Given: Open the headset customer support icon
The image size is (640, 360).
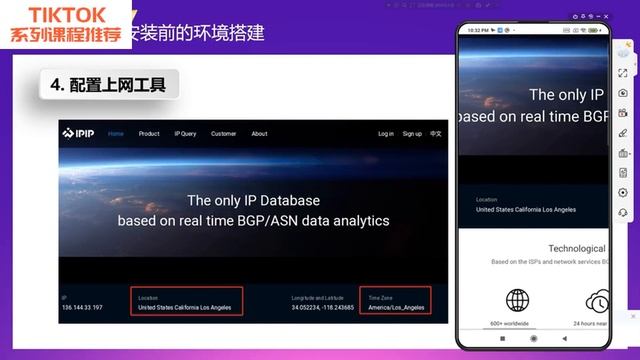Looking at the screenshot, I should coord(623,212).
